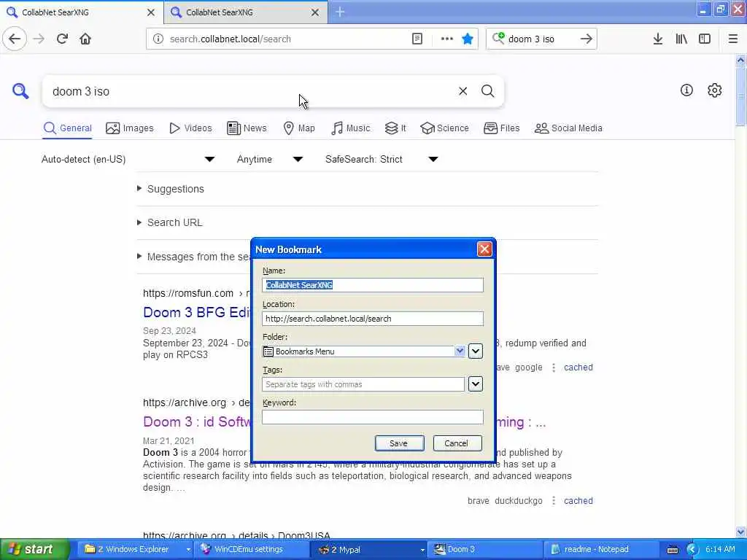
Task: Open the Windows start menu
Action: (35, 549)
